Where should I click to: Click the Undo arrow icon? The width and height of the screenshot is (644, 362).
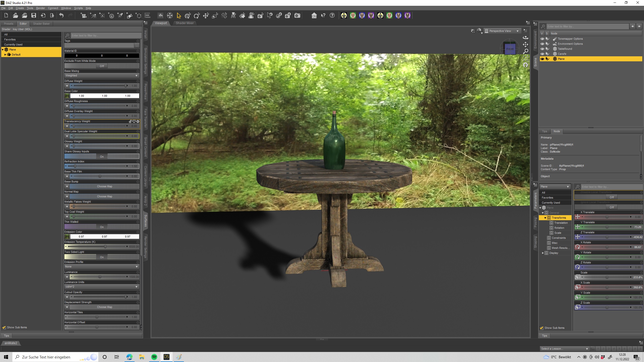point(61,16)
